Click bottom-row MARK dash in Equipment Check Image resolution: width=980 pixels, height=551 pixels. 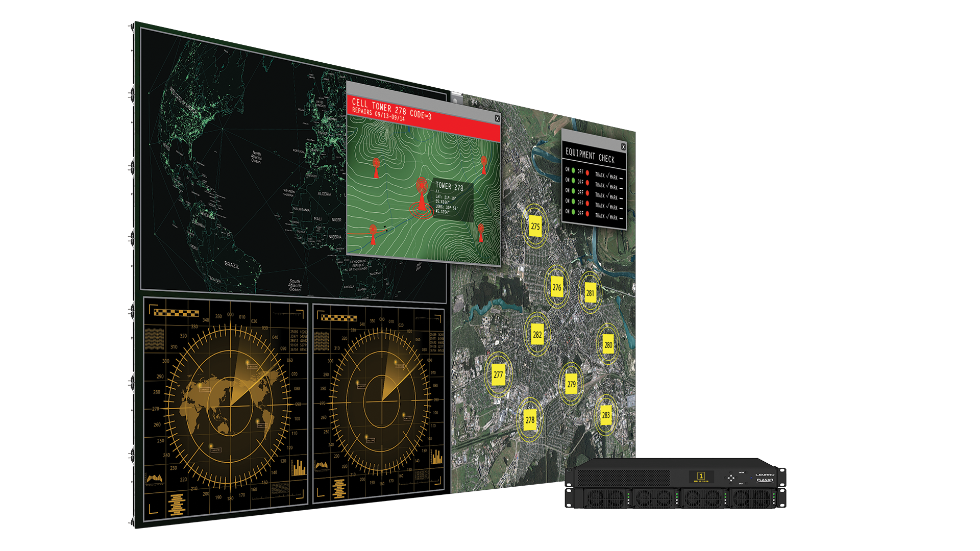(x=621, y=218)
